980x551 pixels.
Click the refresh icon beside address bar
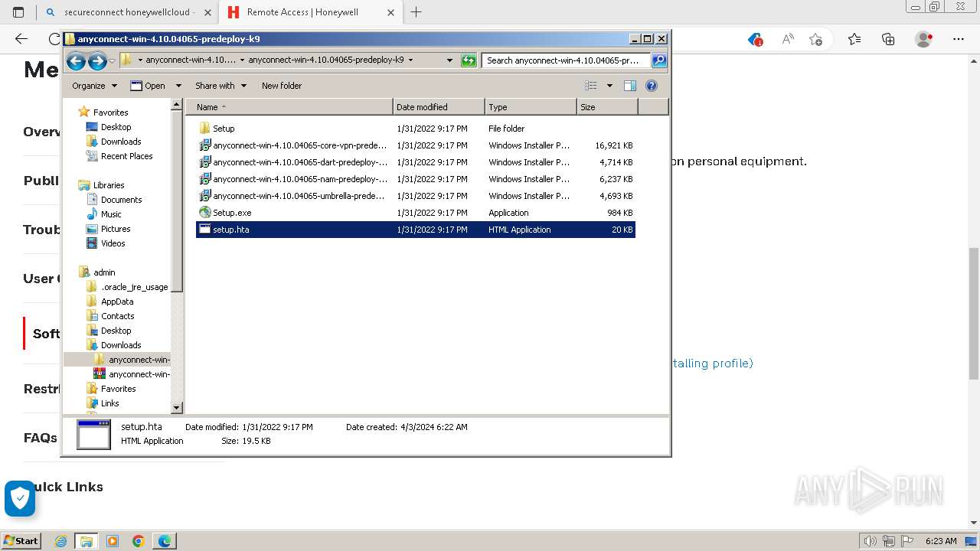click(x=469, y=60)
